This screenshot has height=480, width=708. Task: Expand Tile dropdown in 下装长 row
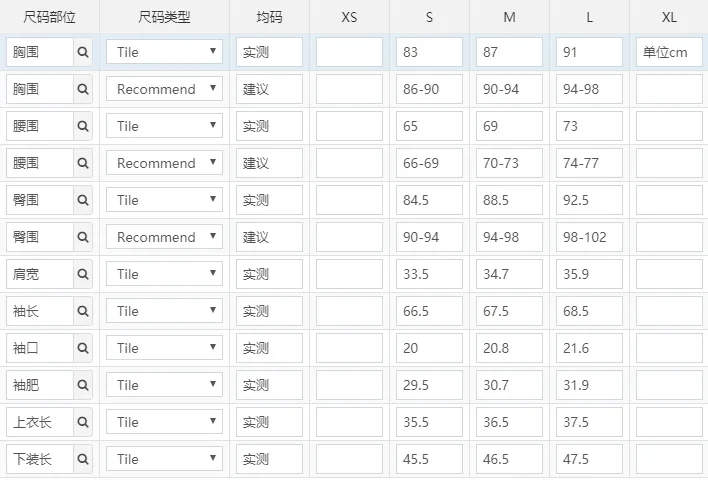[x=164, y=459]
